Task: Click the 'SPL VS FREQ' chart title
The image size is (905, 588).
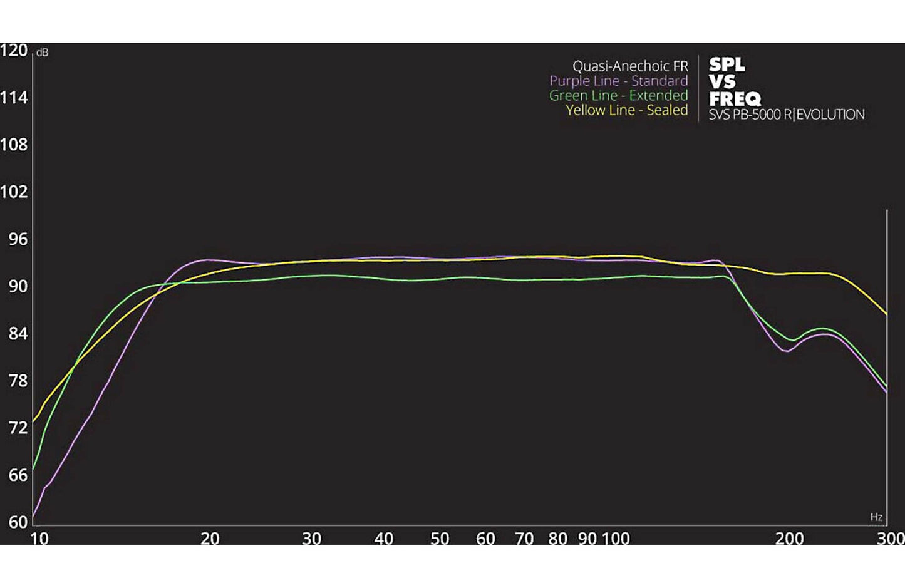Action: pos(734,82)
